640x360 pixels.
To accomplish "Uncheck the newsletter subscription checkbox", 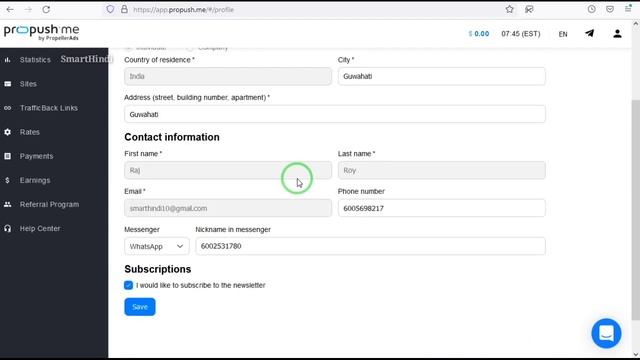I will point(128,285).
